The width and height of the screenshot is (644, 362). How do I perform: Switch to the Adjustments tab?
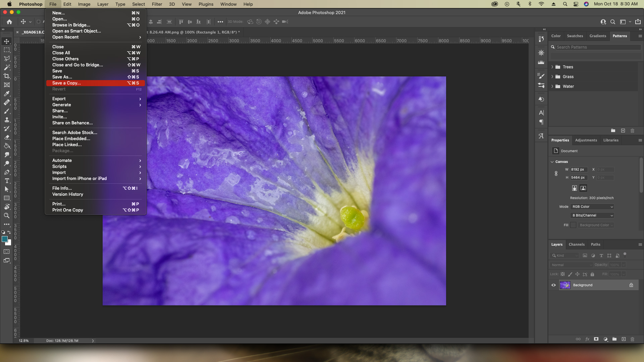point(586,140)
